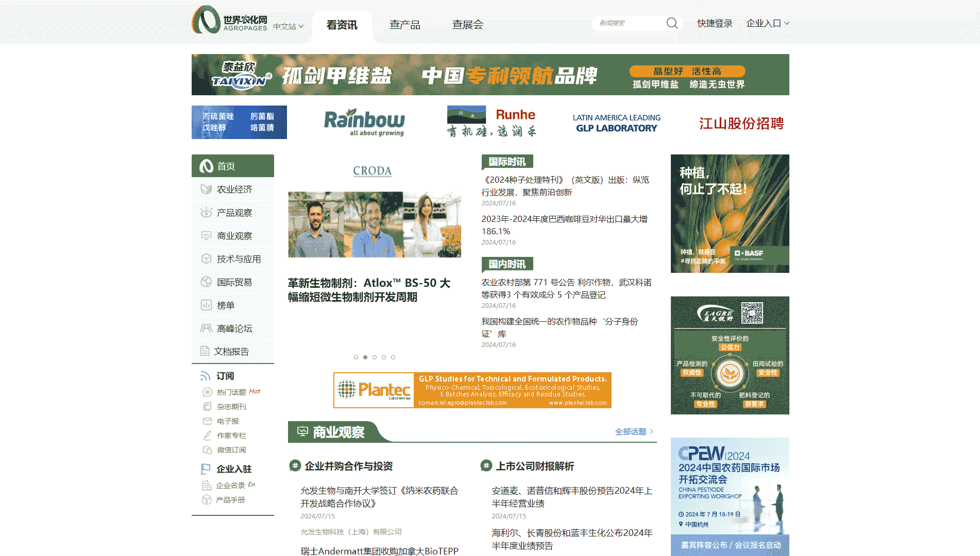Image resolution: width=980 pixels, height=556 pixels.
Task: Open 安道麦、诺普信 earnings forecast article
Action: tap(572, 497)
